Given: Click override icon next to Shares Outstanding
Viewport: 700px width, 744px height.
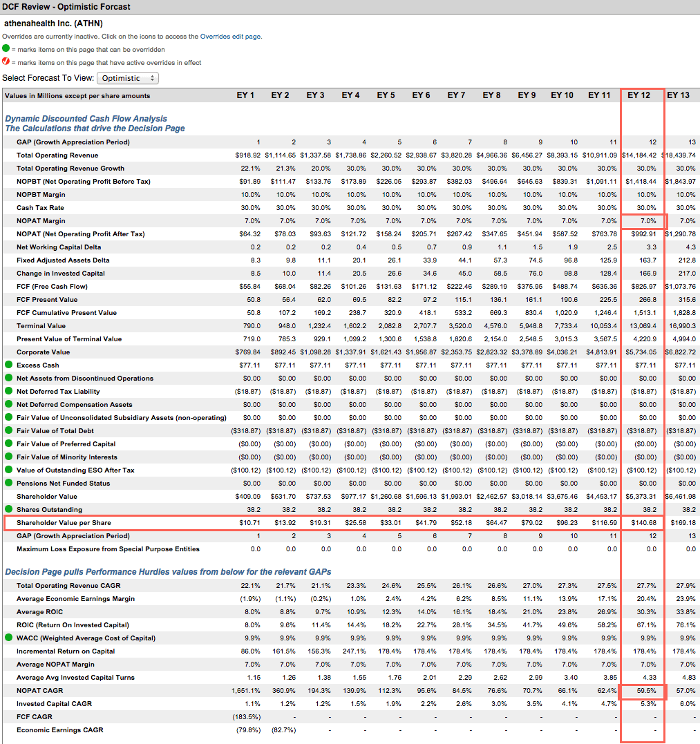Looking at the screenshot, I should tap(8, 509).
